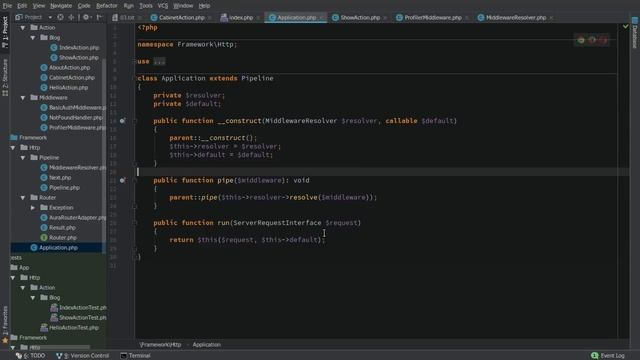Close the MiddlewareResolver.php tab
Screen dimensions: 640x360
[x=551, y=18]
